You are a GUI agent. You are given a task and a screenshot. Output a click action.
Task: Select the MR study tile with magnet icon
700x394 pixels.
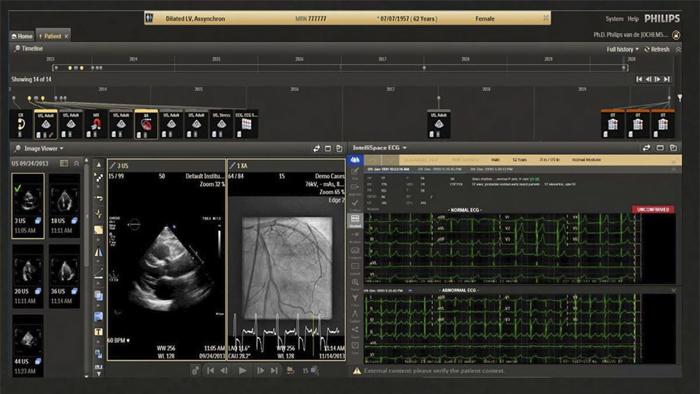[x=96, y=124]
